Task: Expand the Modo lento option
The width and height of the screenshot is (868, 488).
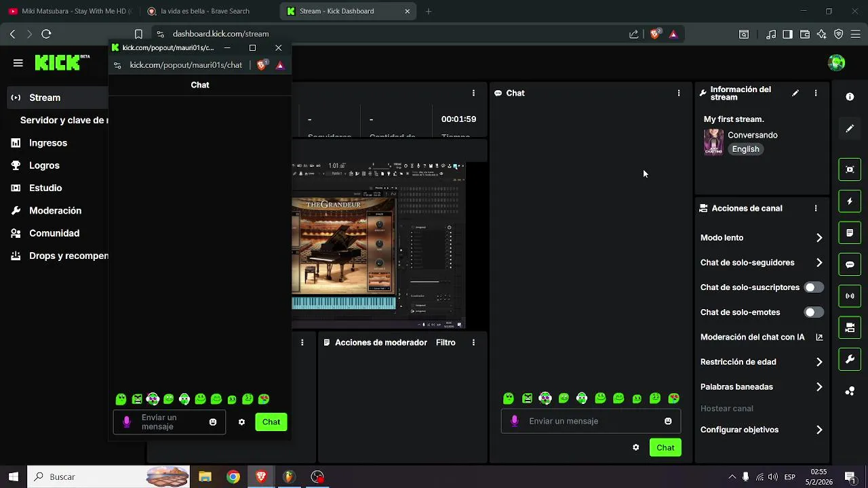Action: (x=762, y=238)
